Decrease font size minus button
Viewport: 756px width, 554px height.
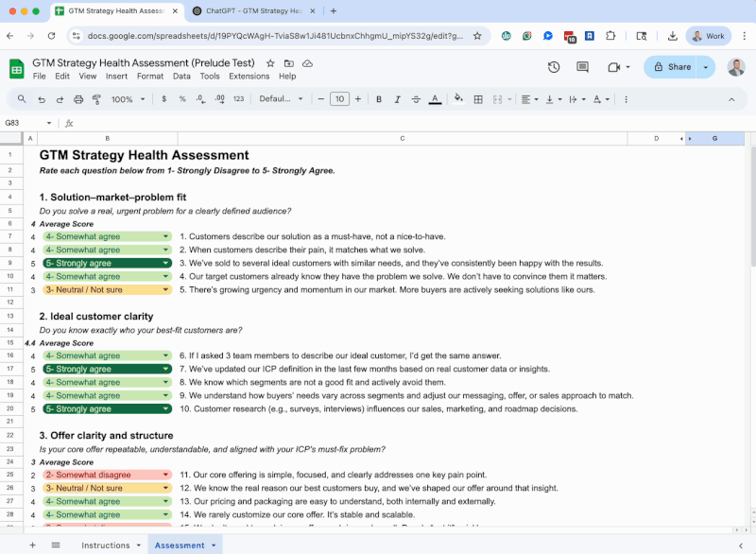coord(321,99)
